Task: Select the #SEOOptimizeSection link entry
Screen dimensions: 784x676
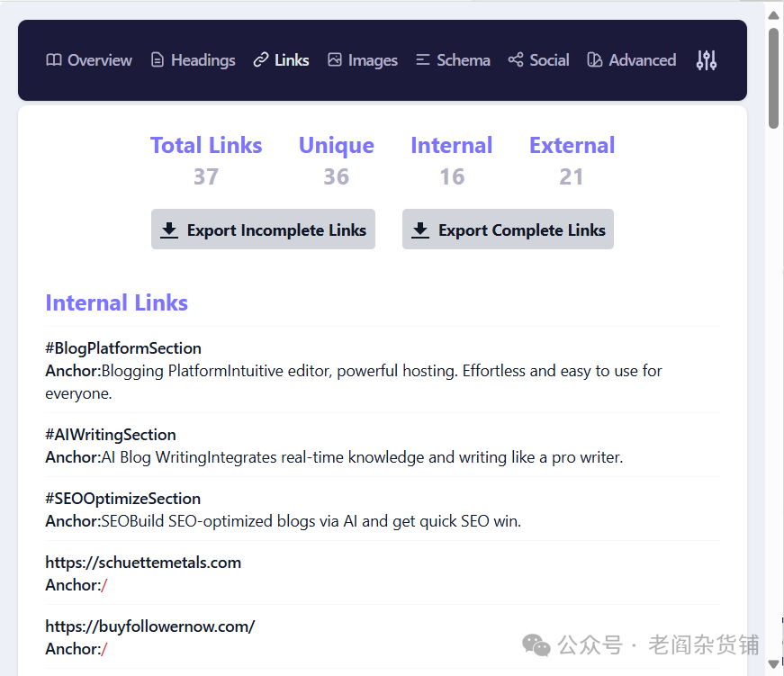Action: coord(122,499)
